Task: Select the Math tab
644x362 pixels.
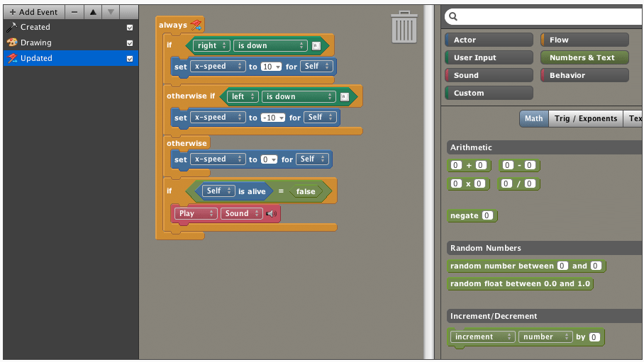Action: coord(533,118)
